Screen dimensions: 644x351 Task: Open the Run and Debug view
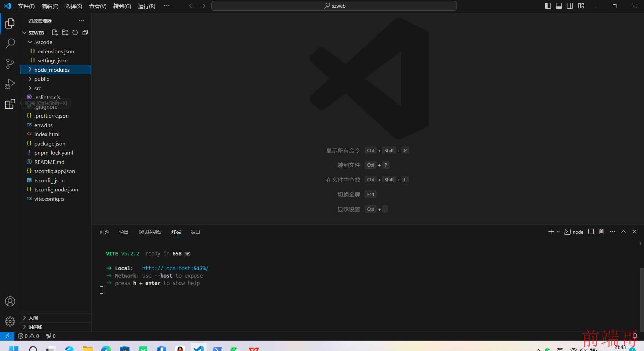point(10,83)
